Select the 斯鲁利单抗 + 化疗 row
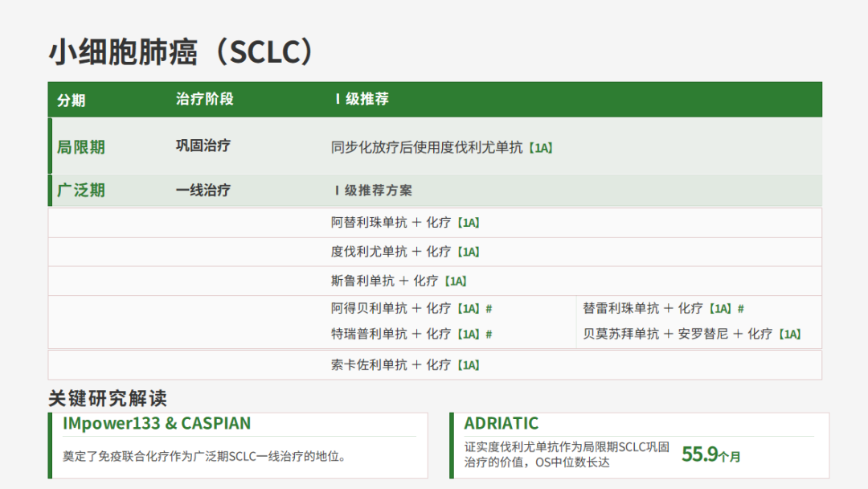868x489 pixels. pos(435,281)
